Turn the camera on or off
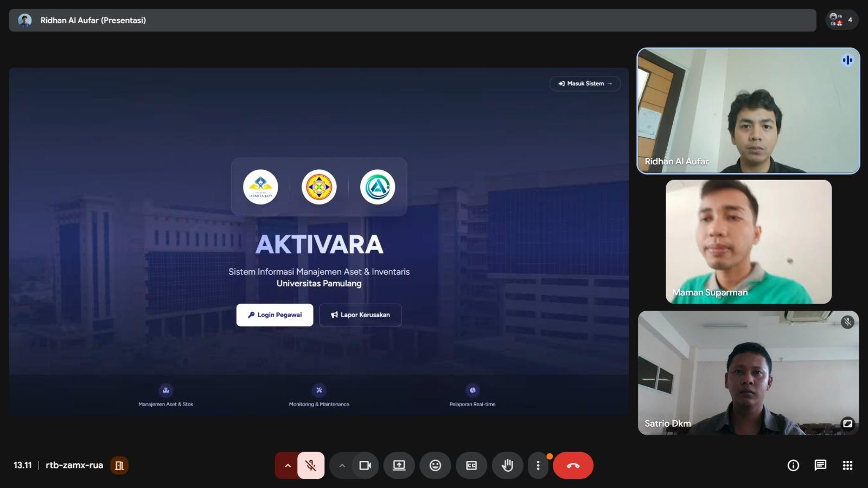This screenshot has height=488, width=868. [365, 465]
